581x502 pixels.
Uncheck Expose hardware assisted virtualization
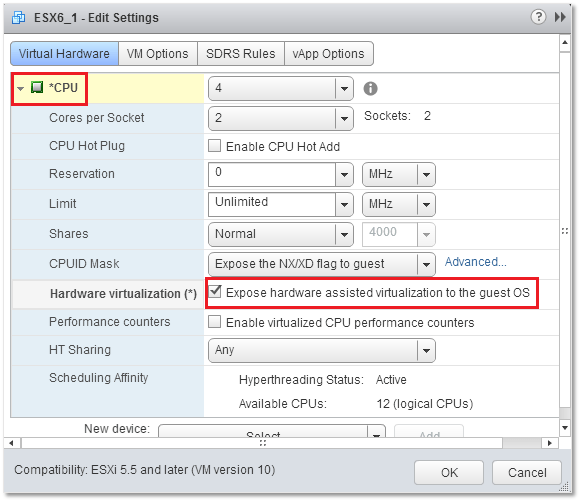tap(215, 292)
